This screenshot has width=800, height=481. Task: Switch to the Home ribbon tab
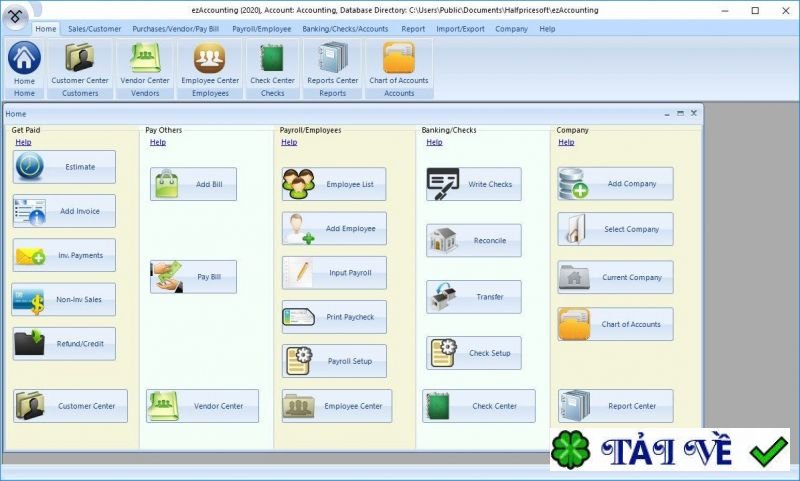pyautogui.click(x=46, y=29)
